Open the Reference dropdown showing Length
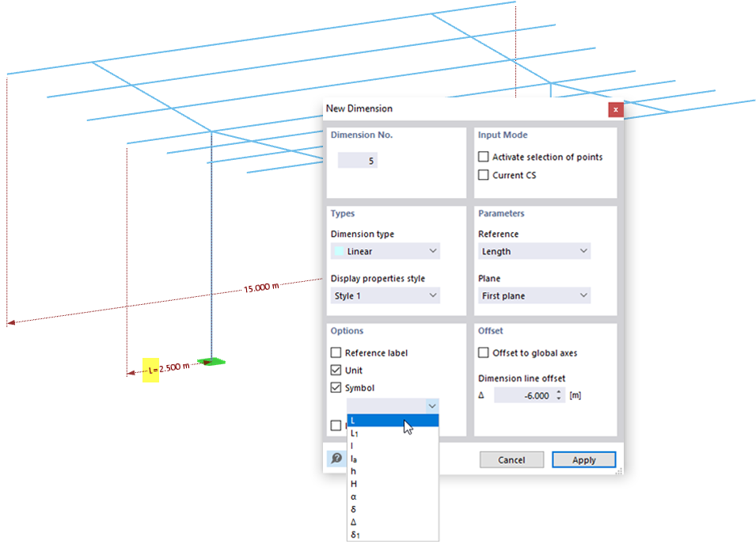Viewport: 756px width, 544px height. 584,250
